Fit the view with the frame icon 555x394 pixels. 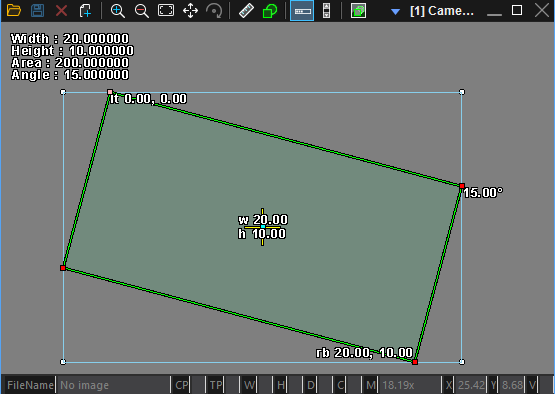coord(166,10)
